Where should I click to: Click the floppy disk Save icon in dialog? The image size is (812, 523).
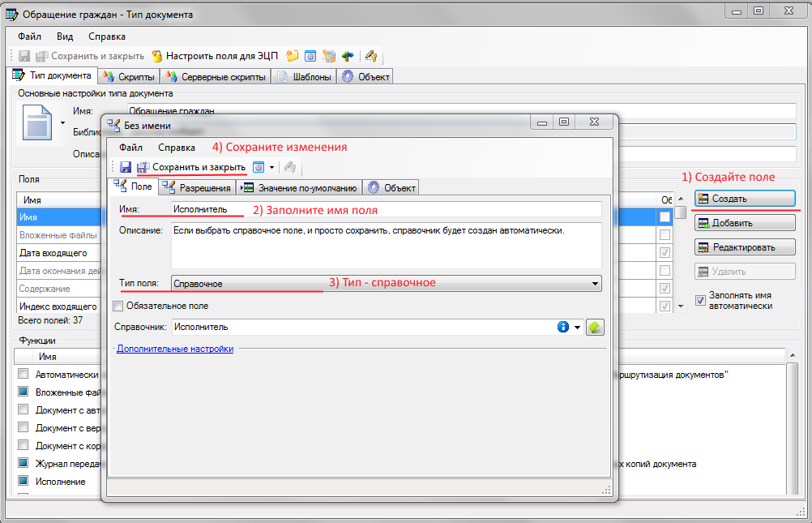[x=126, y=167]
